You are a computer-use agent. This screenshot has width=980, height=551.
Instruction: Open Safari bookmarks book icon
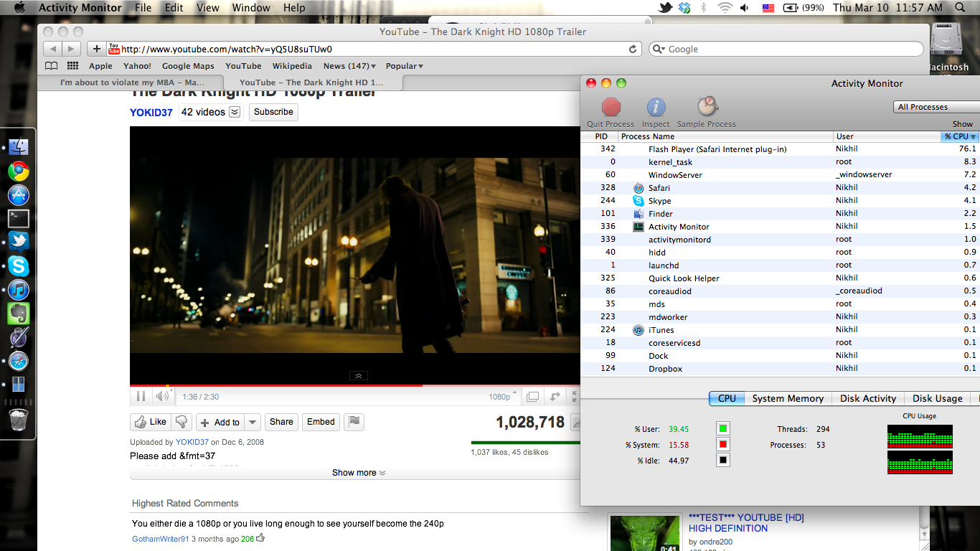pos(51,66)
